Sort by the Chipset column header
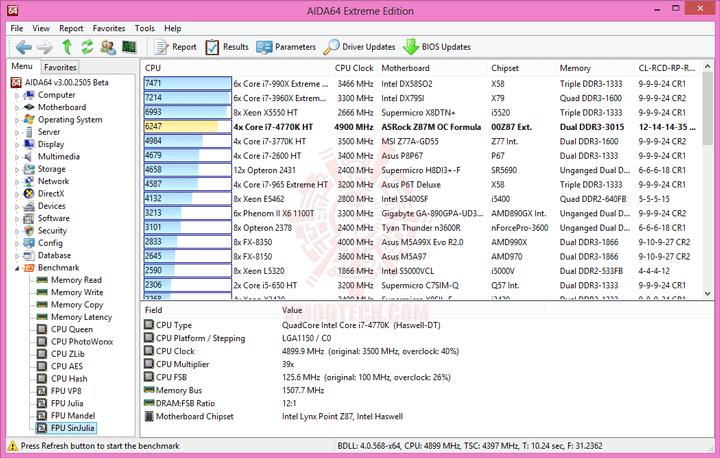This screenshot has height=458, width=720. click(x=521, y=68)
